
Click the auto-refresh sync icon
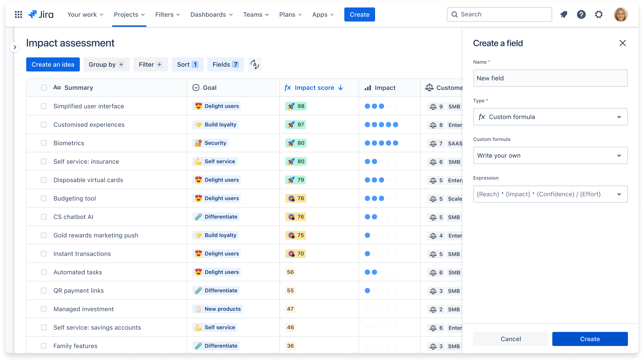coord(255,65)
